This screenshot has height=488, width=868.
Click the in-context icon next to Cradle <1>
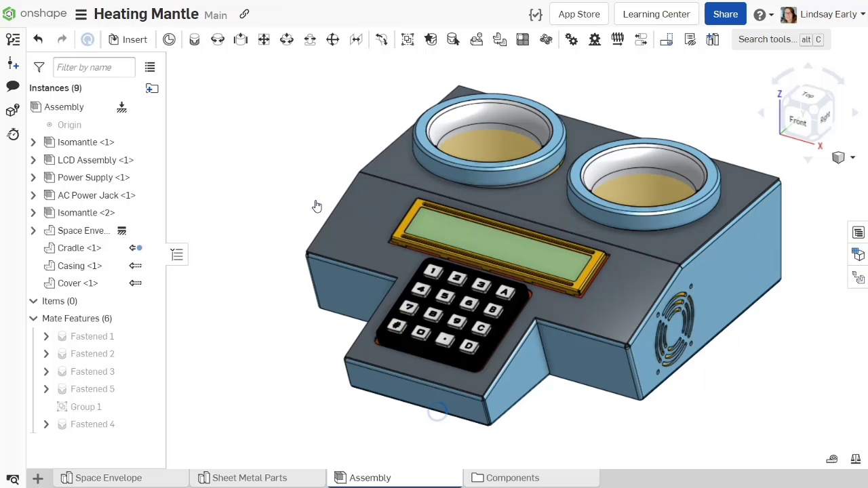(136, 248)
